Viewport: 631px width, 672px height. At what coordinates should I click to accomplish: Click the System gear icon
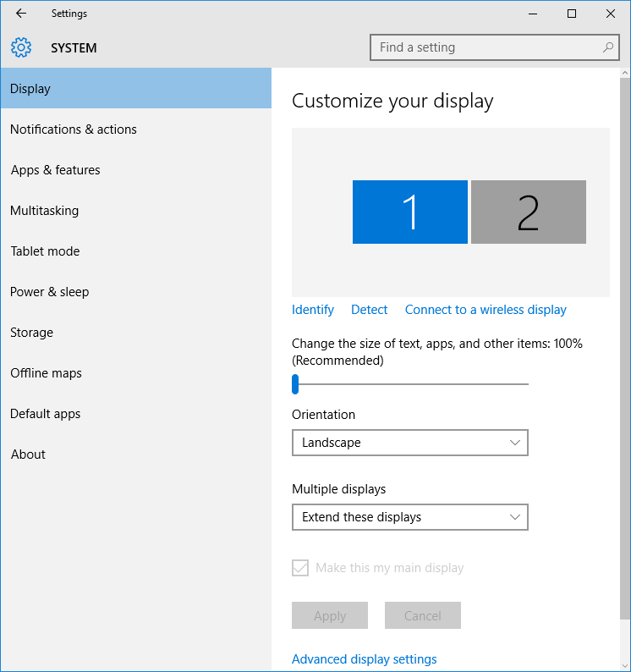[x=21, y=47]
